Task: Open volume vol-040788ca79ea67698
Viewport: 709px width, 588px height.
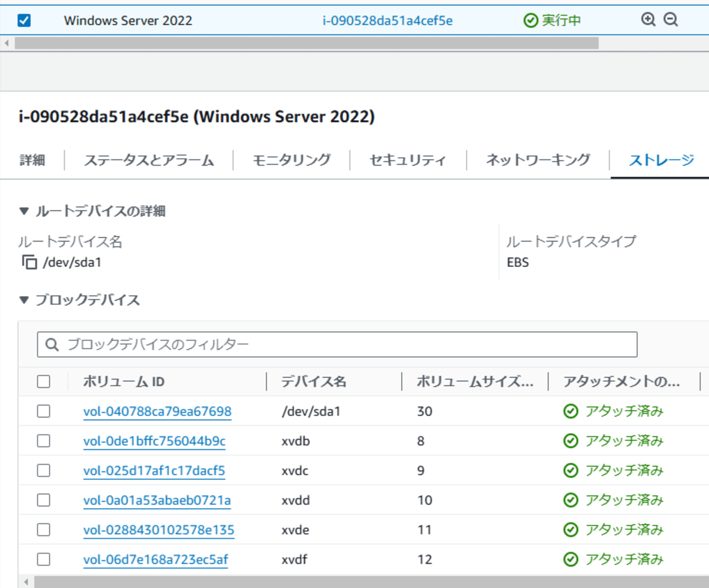Action: (x=157, y=411)
